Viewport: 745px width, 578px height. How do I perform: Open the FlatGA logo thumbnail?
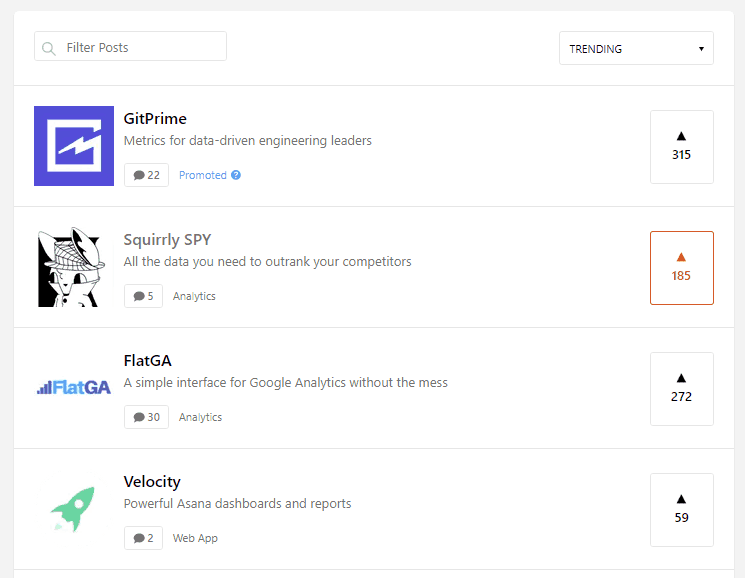pos(74,388)
